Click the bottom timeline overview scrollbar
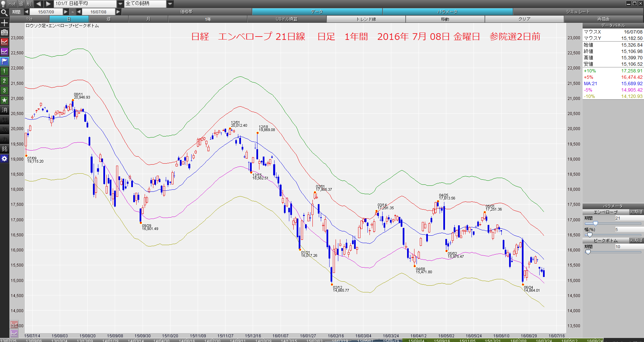 [322, 340]
